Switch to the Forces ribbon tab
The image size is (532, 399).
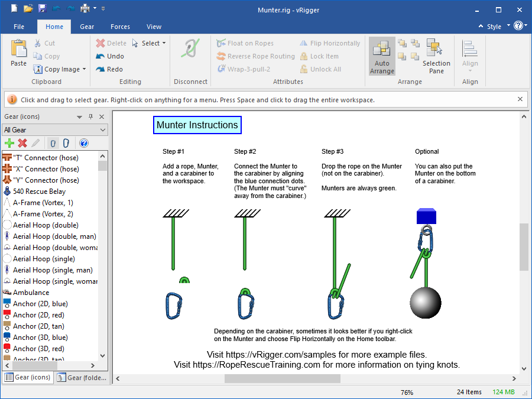[x=120, y=27]
